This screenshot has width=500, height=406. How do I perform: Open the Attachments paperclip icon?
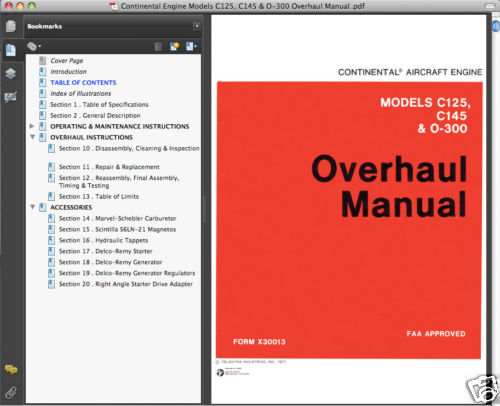(11, 393)
